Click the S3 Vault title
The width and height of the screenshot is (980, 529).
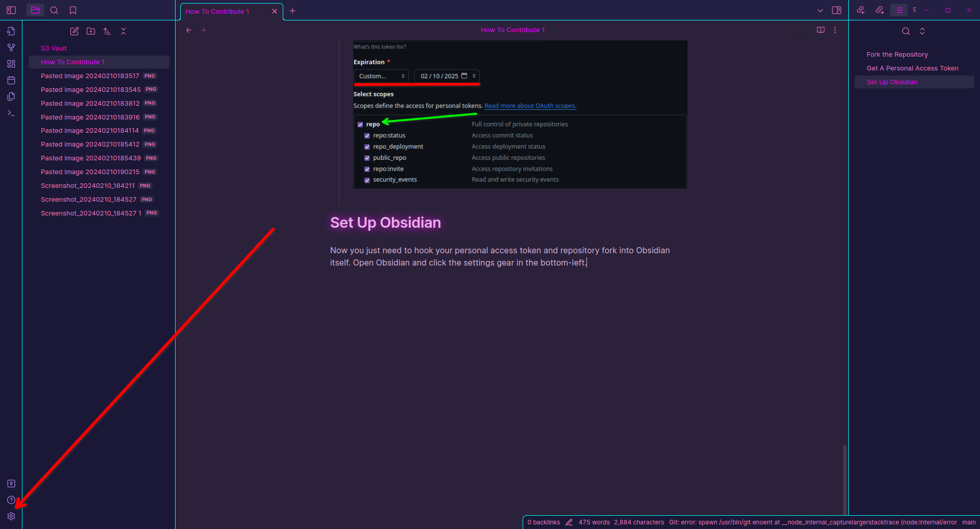click(54, 49)
